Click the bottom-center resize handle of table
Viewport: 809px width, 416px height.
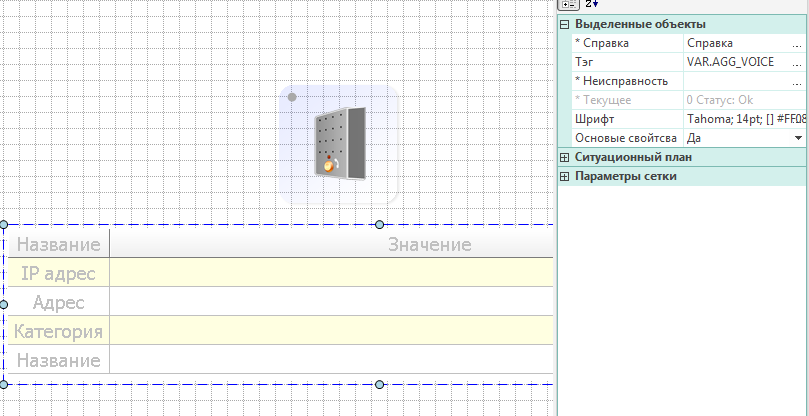tap(379, 384)
